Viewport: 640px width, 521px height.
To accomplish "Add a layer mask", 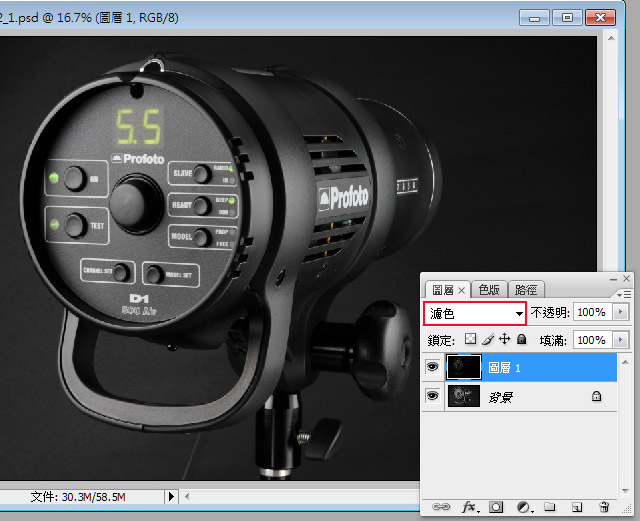I will pyautogui.click(x=496, y=507).
